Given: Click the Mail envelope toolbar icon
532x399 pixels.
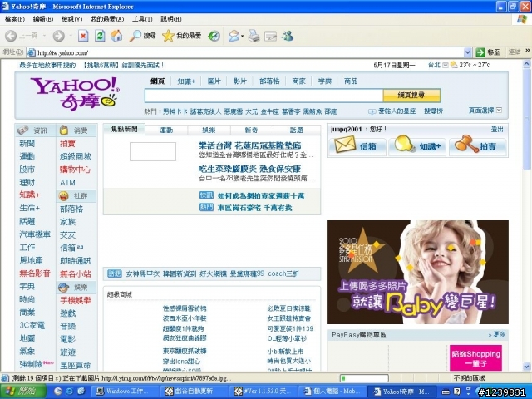Looking at the screenshot, I should (234, 36).
